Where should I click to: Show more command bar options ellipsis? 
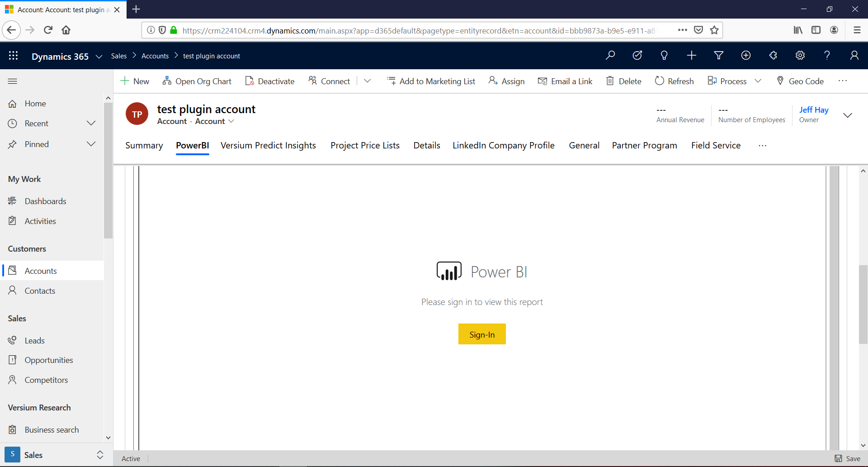click(843, 81)
